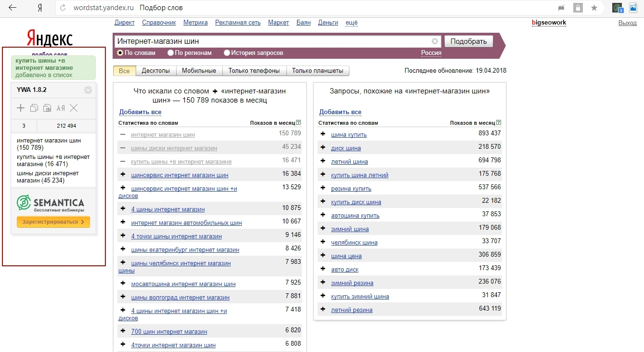
Task: Click YWA copy with frequencies icon
Action: [47, 108]
